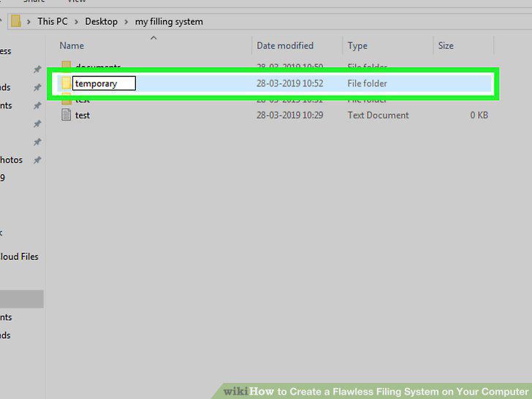Click the pin icon next to 'hotos' sidebar item
Viewport: 532px width, 399px height.
click(x=37, y=160)
